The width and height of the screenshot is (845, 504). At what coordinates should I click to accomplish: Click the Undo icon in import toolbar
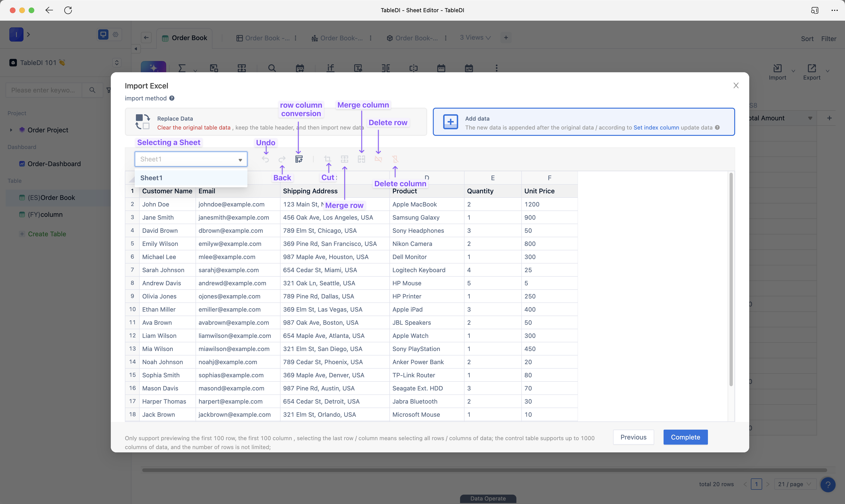tap(265, 159)
